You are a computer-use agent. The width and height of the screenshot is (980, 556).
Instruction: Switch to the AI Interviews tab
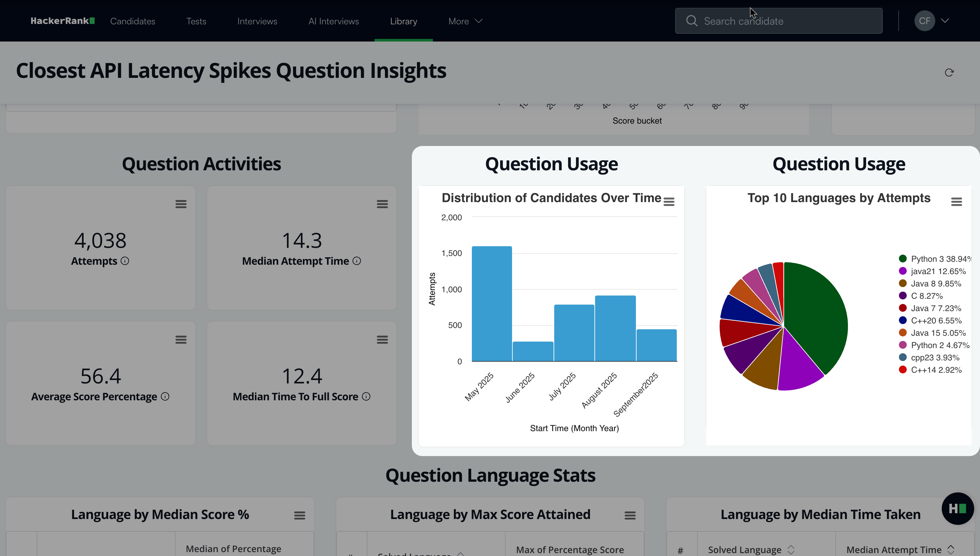(x=333, y=21)
